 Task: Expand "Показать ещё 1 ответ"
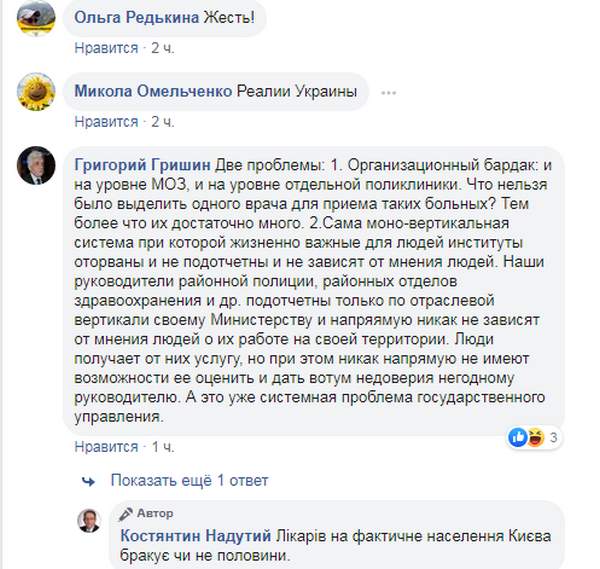click(190, 481)
